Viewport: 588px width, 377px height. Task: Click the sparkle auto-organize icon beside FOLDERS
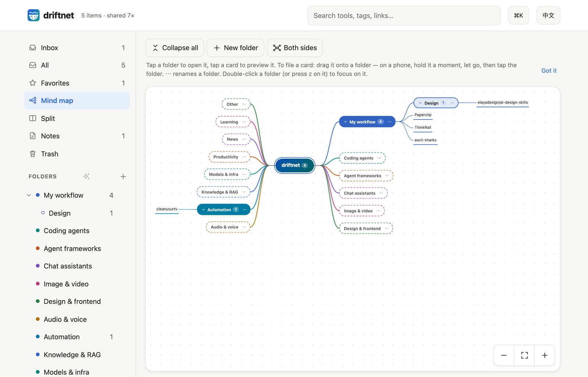86,177
